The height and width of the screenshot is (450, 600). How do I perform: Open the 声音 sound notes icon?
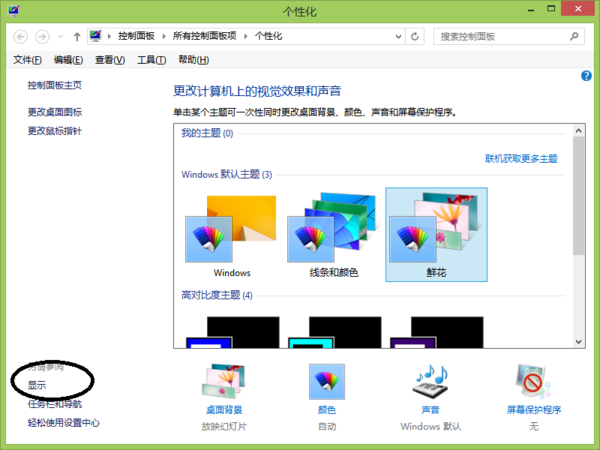point(431,381)
